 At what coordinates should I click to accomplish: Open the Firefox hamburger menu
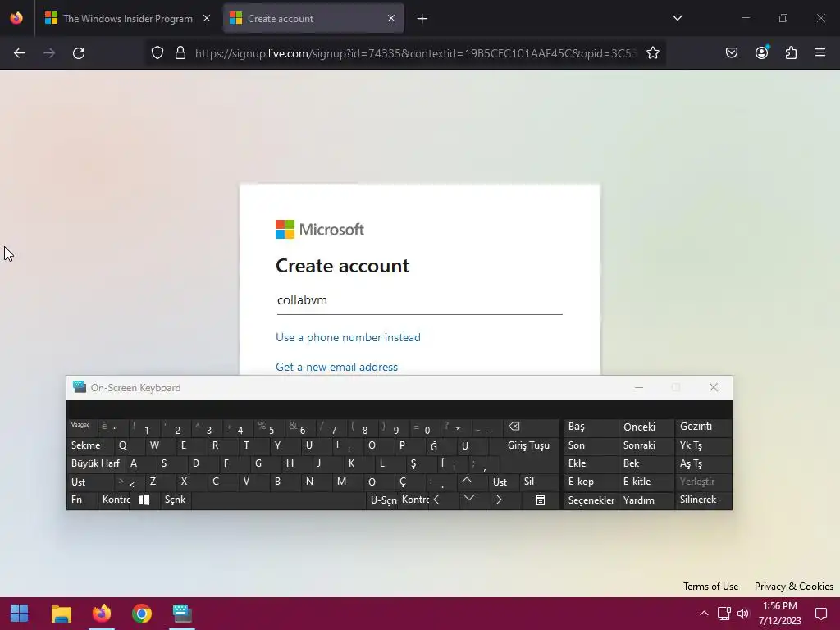(820, 52)
